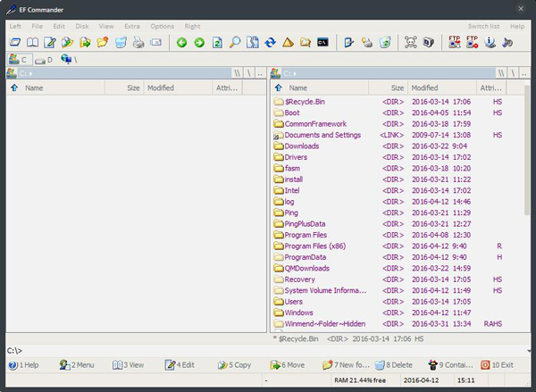Click F1 Help in the function bar
Screen dimensions: 536x392
click(23, 365)
